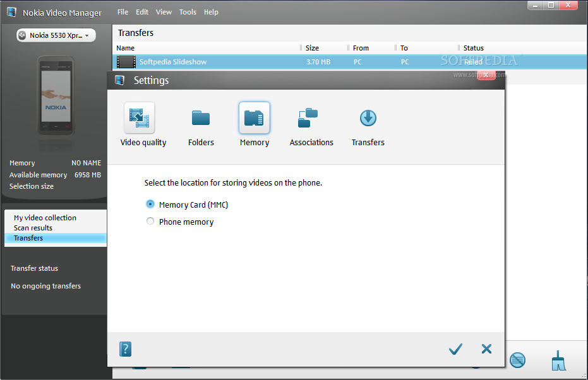Click the No ongoing transfers text

coord(45,286)
